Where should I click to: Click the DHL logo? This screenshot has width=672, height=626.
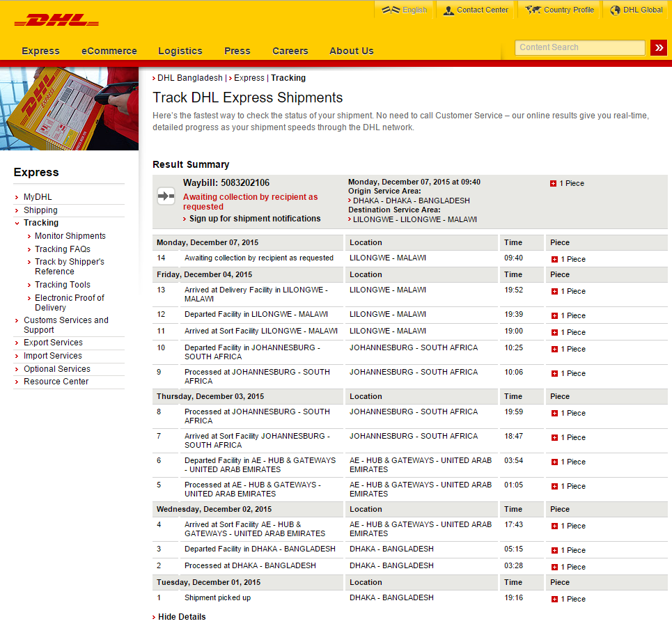56,20
